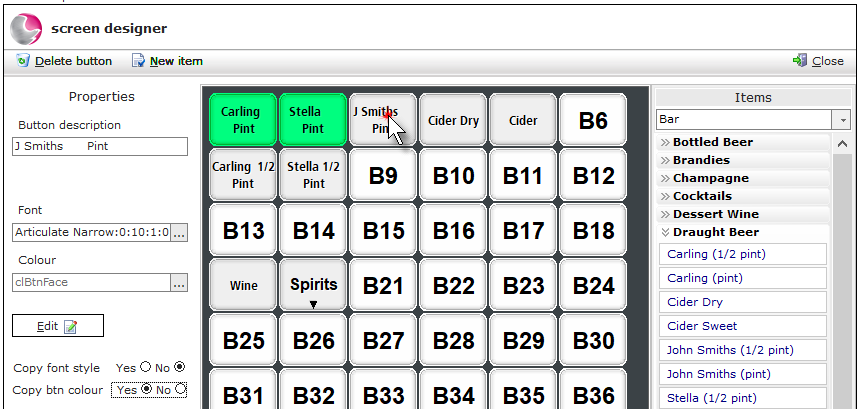Screen dimensions: 861x409
Task: Select No for Copy btn colour
Action: 180,389
